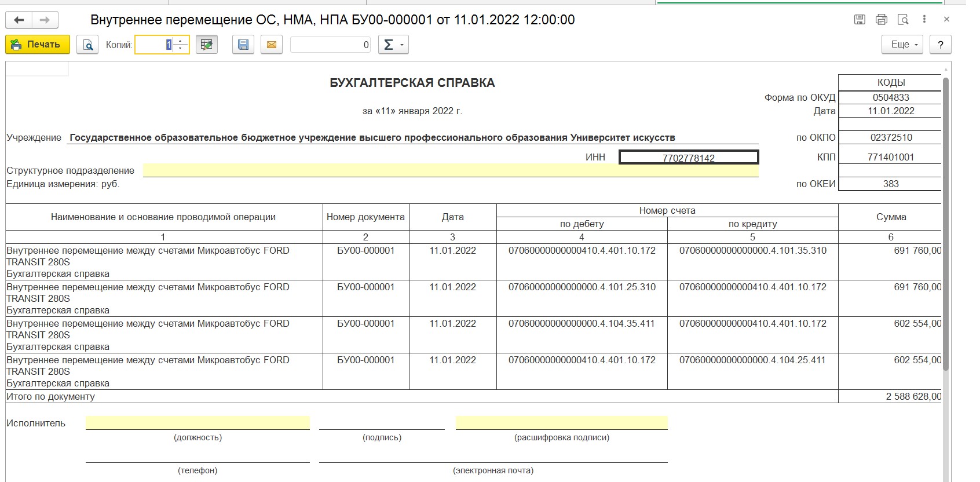
Task: Open print preview with magnifier page icon
Action: coord(87,45)
